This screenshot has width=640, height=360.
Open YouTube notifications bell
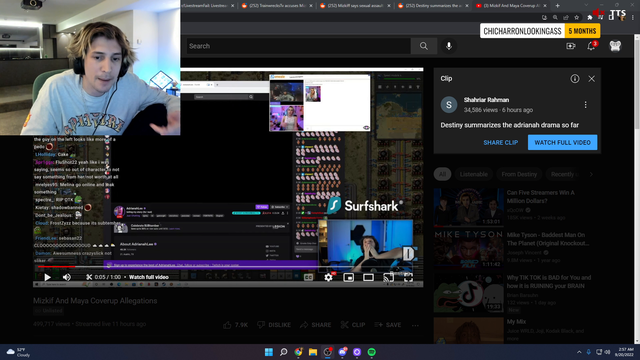[x=591, y=46]
